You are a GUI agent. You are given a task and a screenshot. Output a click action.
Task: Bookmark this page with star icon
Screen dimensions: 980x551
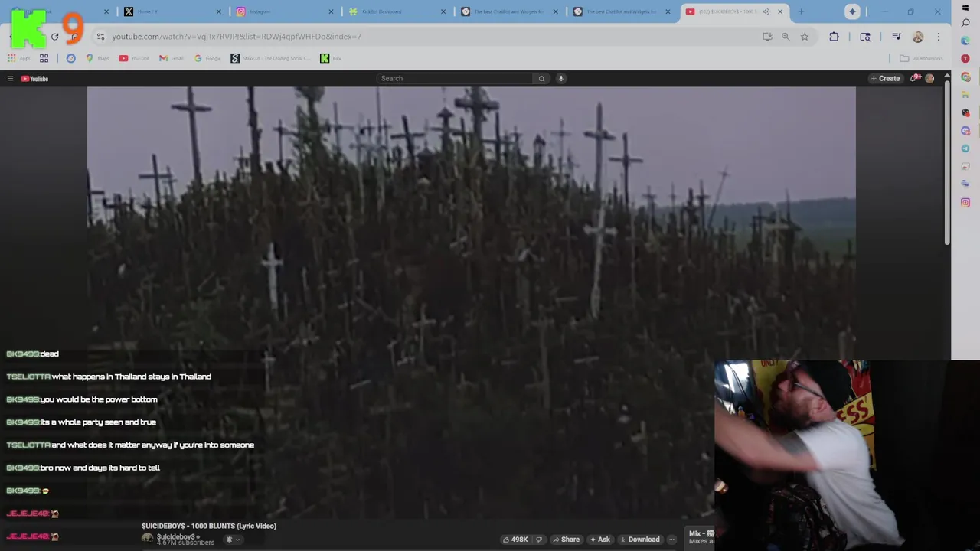pyautogui.click(x=805, y=37)
